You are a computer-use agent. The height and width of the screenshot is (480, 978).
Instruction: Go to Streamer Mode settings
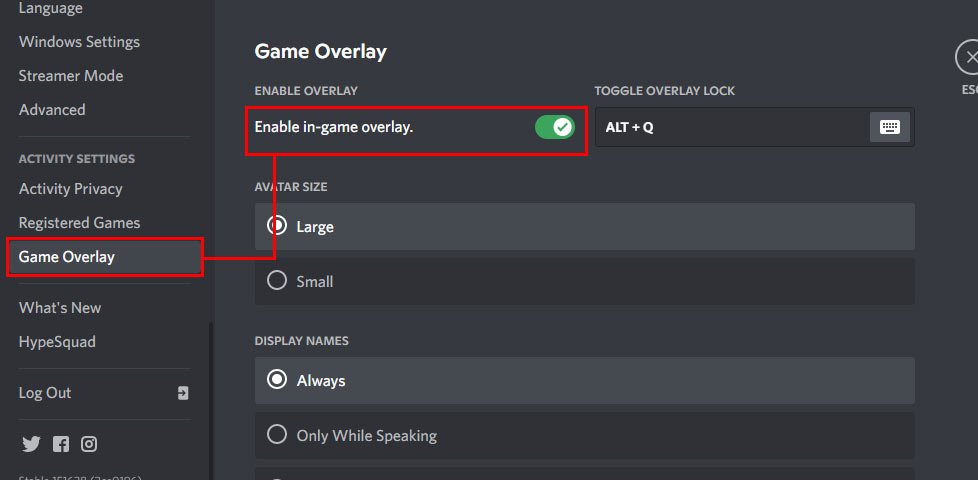point(71,76)
